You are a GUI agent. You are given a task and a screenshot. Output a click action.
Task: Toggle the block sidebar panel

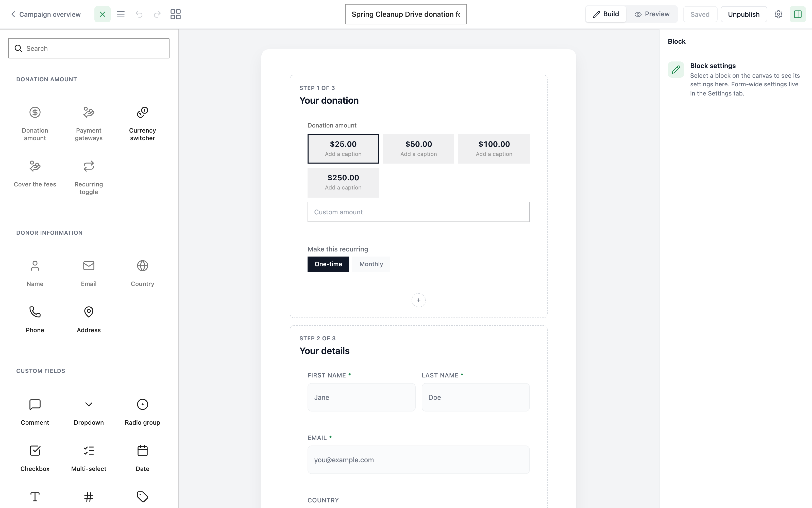coord(798,14)
